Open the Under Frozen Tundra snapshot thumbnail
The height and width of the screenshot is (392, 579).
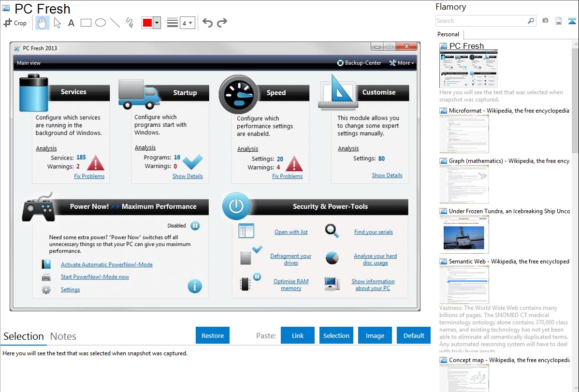coord(464,234)
